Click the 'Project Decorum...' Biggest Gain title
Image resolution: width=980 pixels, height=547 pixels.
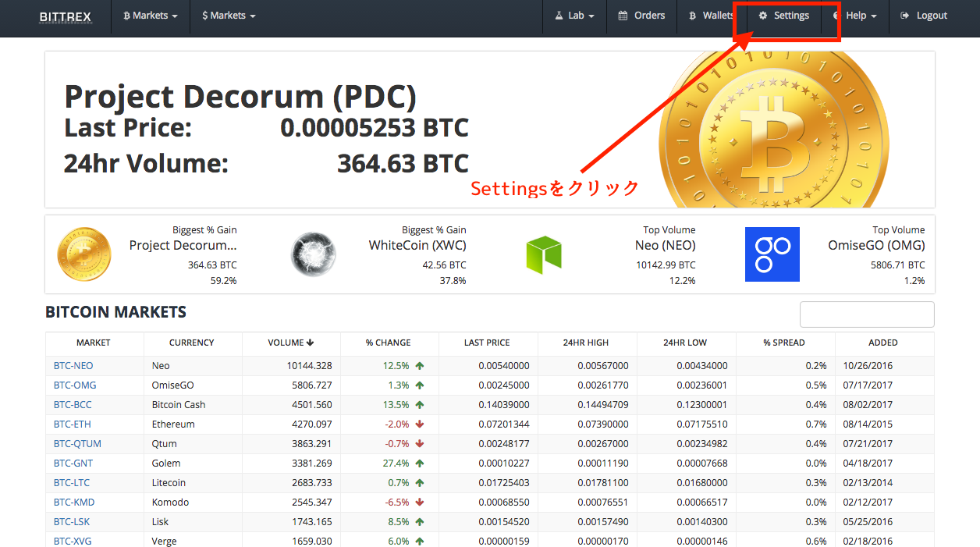[x=183, y=245]
